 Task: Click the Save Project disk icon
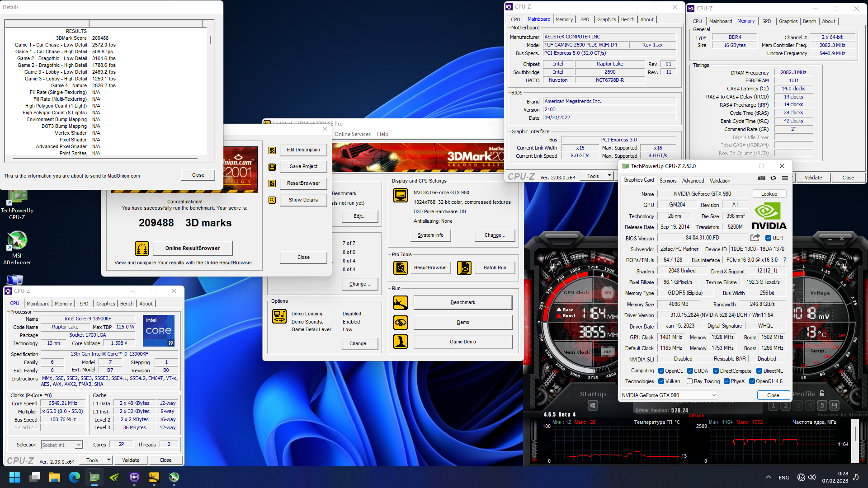[272, 167]
